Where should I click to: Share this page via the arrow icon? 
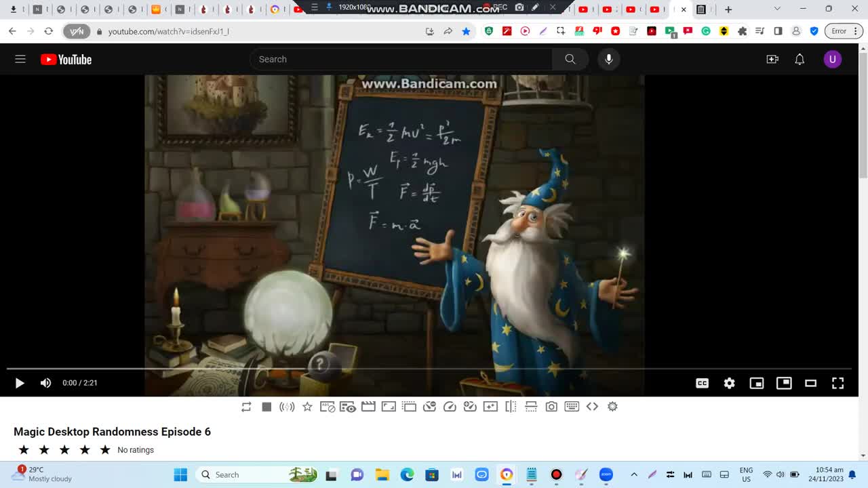coord(448,31)
